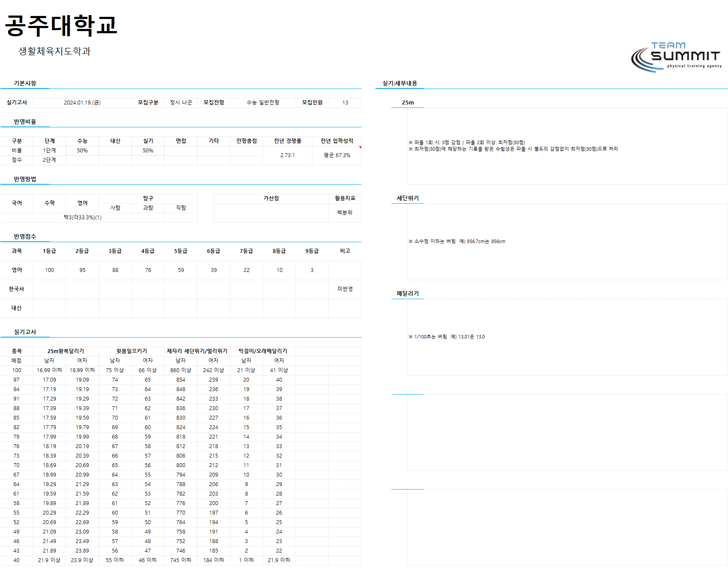Select the 공주대학교 title text
The image size is (728, 575).
coord(61,25)
